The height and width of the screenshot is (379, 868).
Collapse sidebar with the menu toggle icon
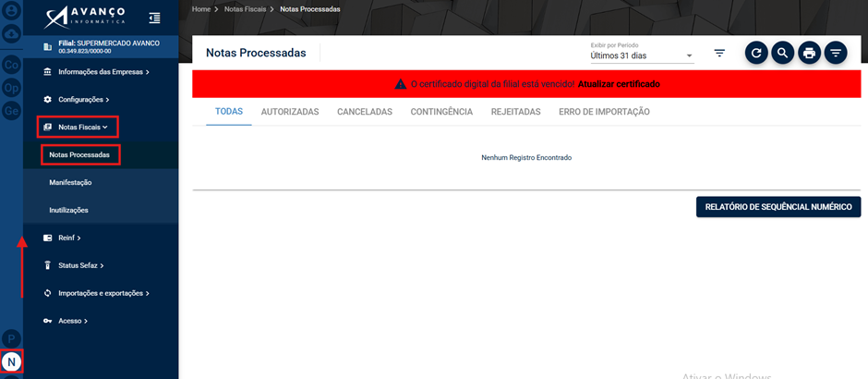tap(154, 18)
